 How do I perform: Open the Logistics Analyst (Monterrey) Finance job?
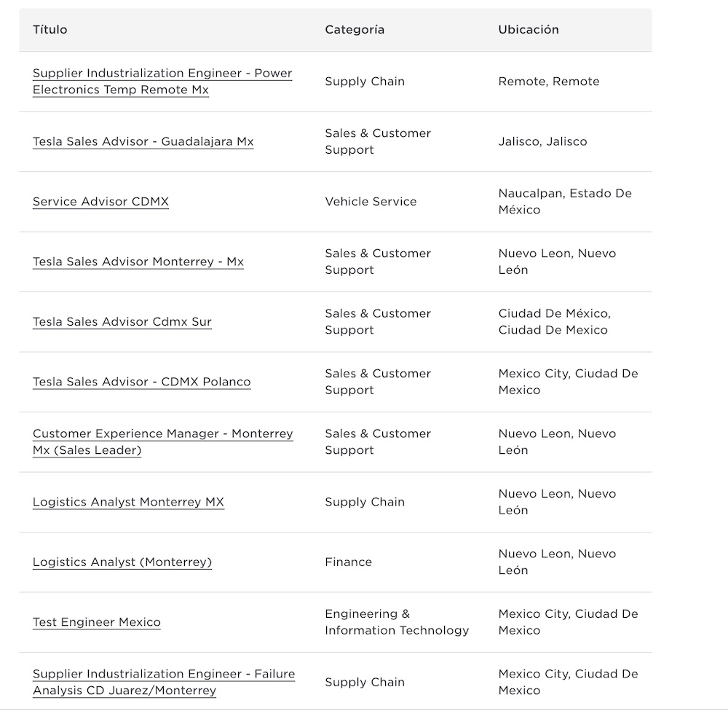[122, 562]
